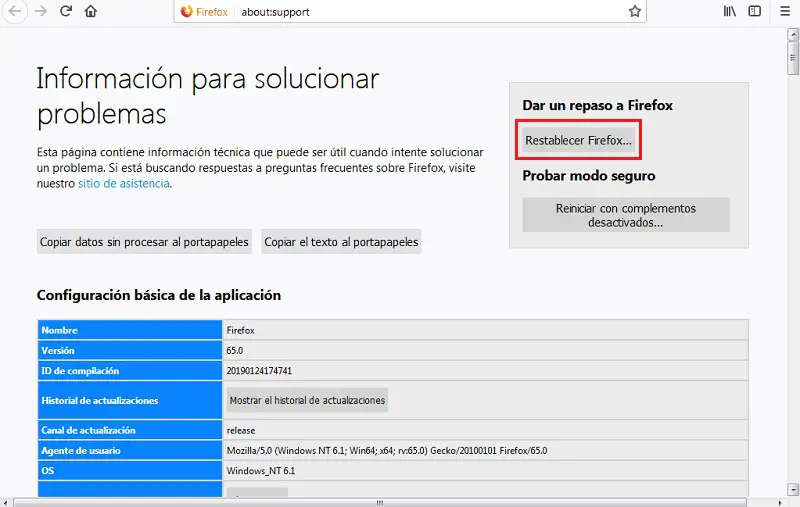This screenshot has width=800, height=507.
Task: Open the sitio de asistencia link
Action: pyautogui.click(x=123, y=184)
